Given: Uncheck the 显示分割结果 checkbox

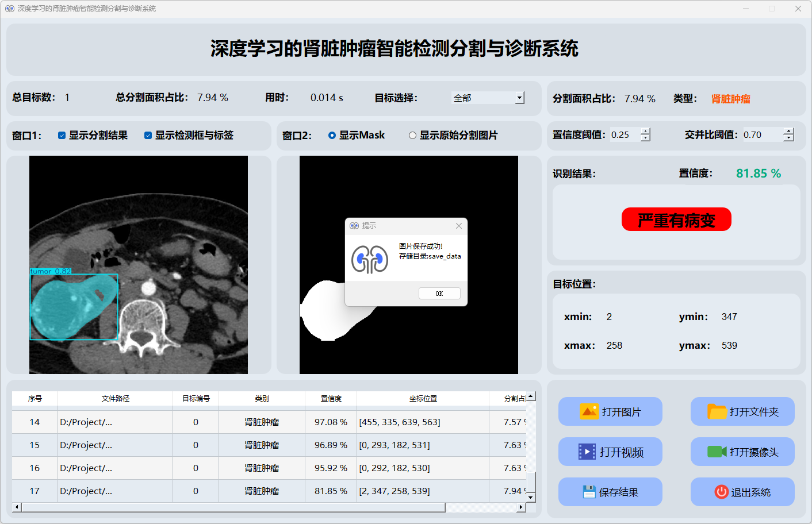Looking at the screenshot, I should 62,136.
